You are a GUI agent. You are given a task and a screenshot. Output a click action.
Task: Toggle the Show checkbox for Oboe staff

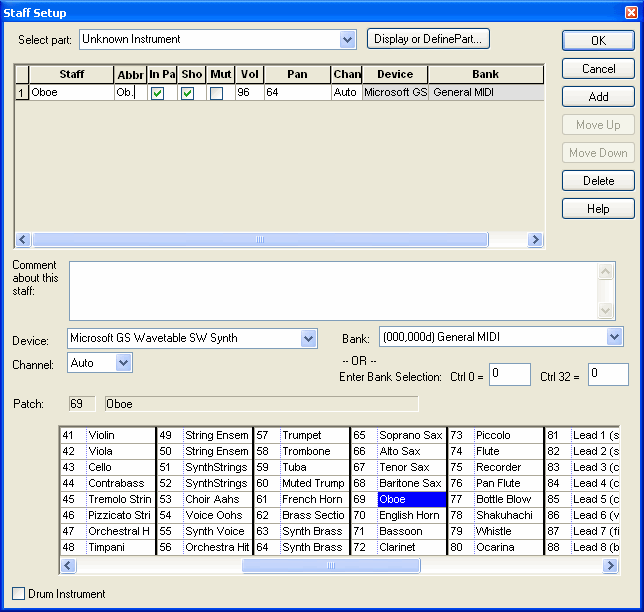coord(187,93)
